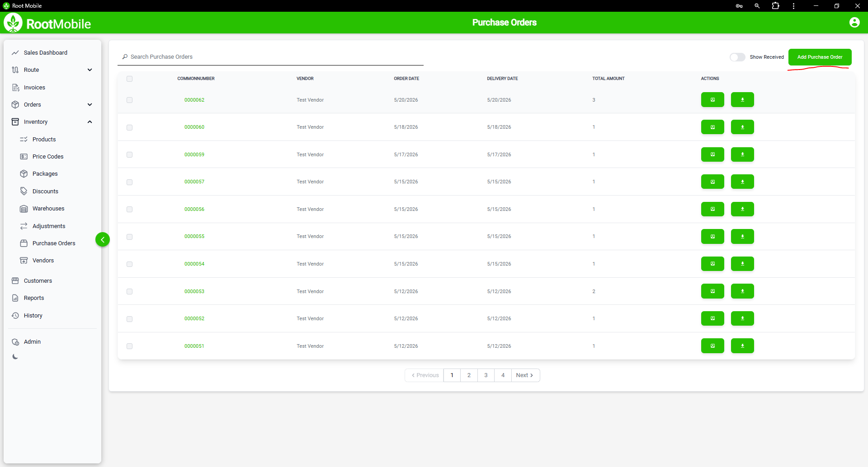
Task: Jump to page 2
Action: coord(469,375)
